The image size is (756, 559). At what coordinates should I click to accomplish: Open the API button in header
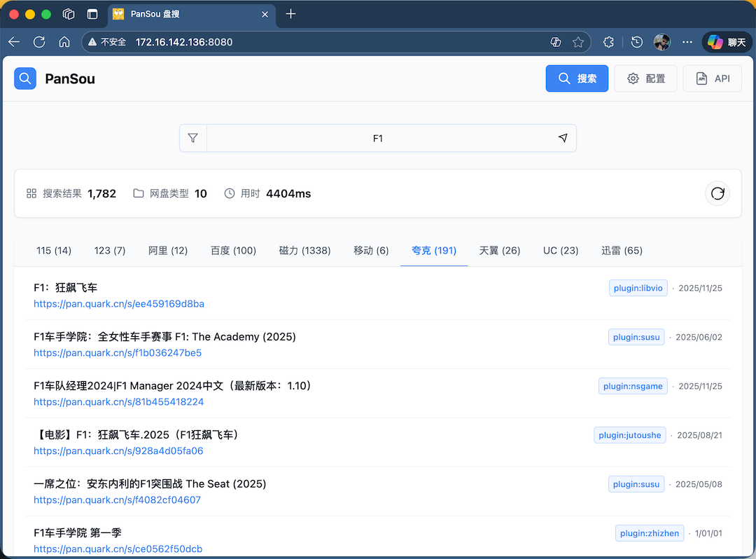coord(712,78)
